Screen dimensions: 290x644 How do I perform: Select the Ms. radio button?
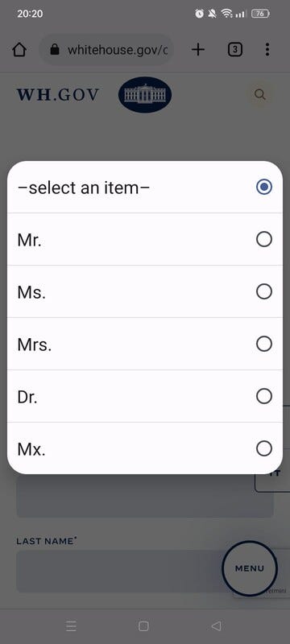264,291
